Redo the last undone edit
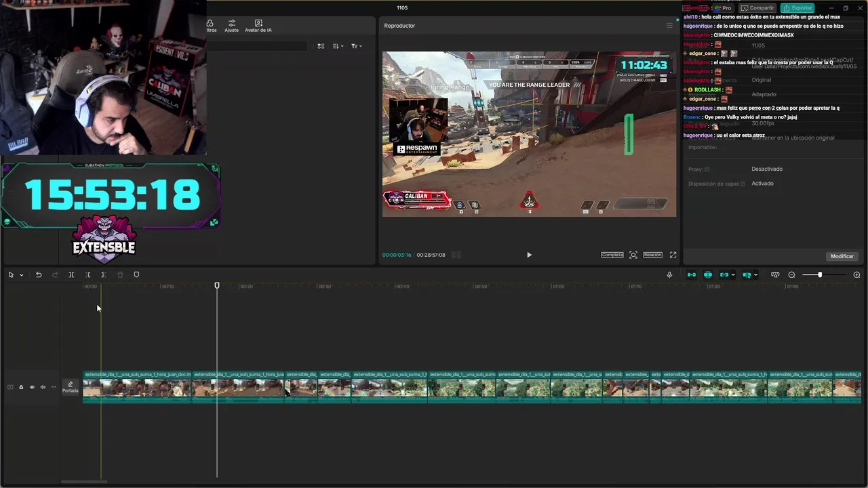This screenshot has height=488, width=868. (x=55, y=274)
